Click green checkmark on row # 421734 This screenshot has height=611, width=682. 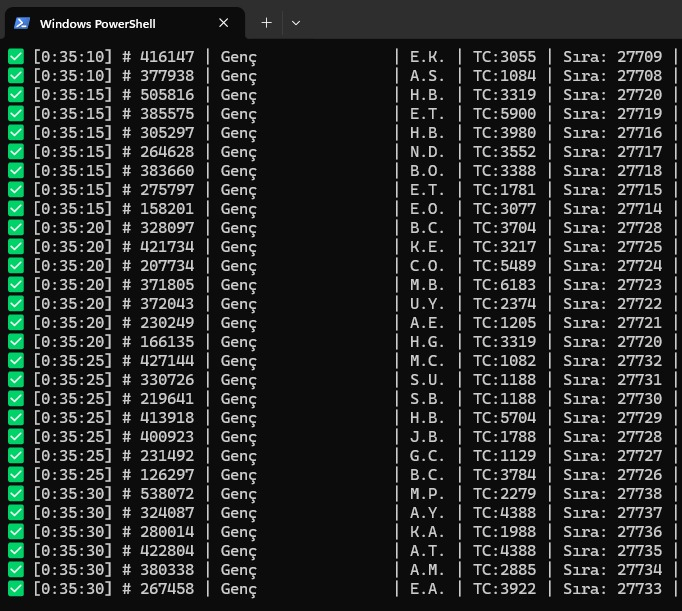(x=16, y=247)
